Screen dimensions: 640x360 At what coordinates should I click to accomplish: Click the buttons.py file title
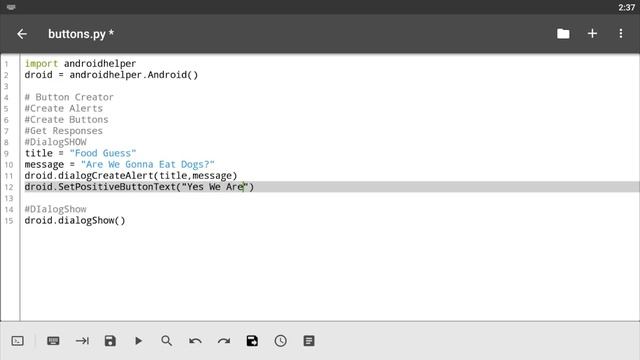81,34
